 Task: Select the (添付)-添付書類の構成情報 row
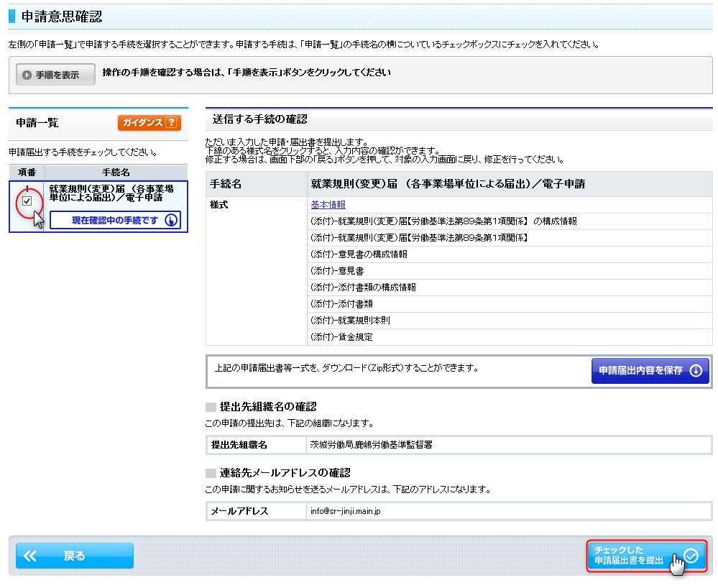tap(363, 288)
